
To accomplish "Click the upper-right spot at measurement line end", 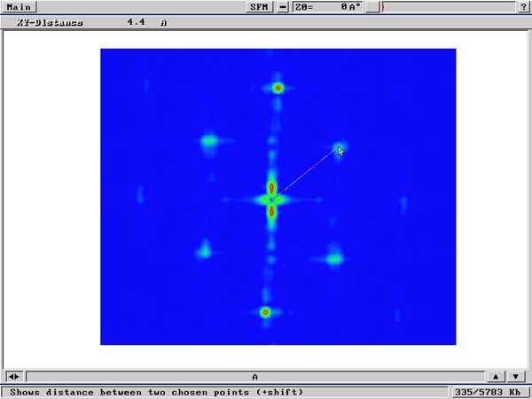I will [x=339, y=146].
